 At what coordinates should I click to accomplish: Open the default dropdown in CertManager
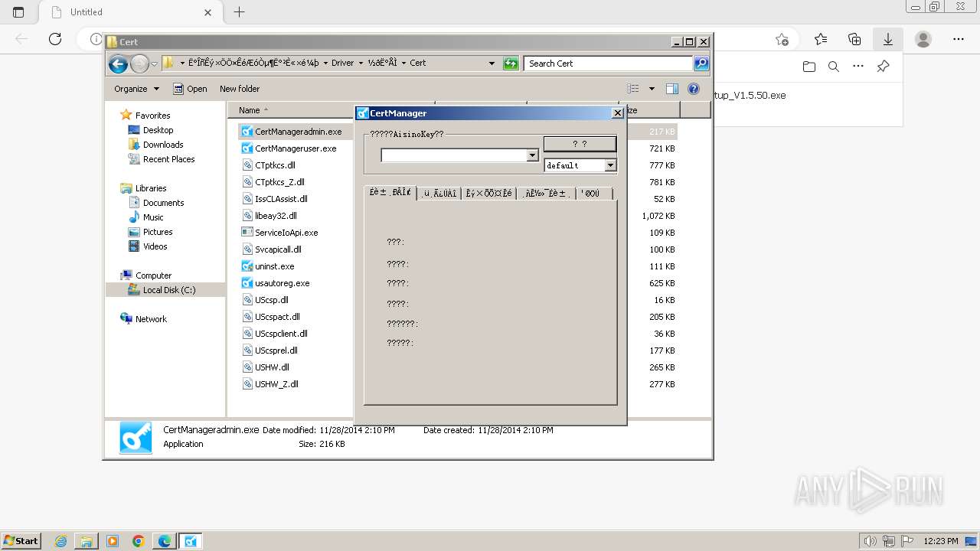tap(610, 165)
